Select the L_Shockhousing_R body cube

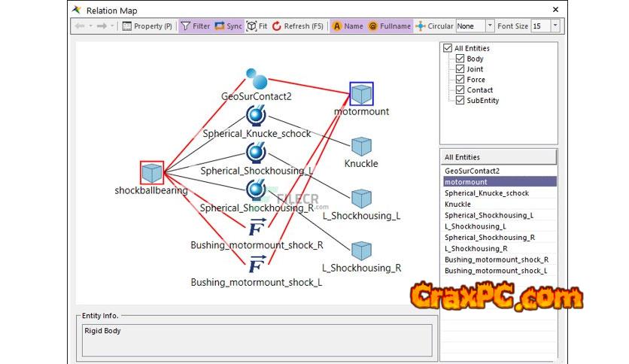361,251
